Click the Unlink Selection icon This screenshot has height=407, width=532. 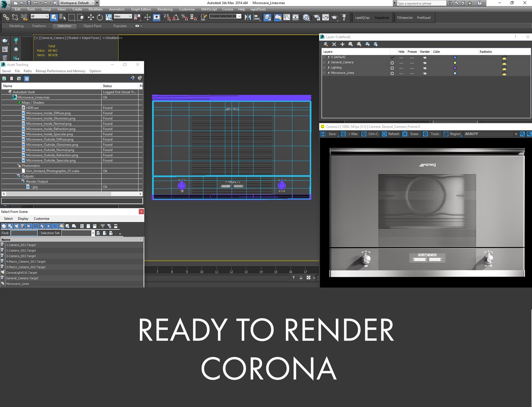click(x=15, y=17)
